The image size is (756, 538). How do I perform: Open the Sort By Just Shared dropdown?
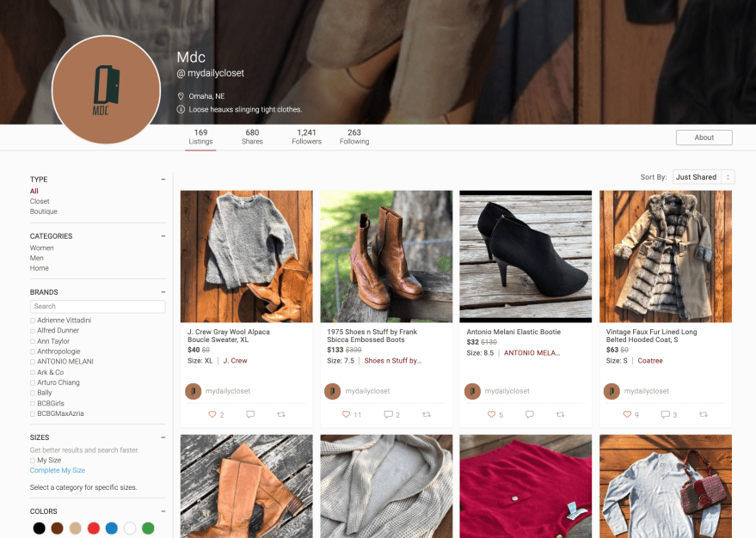(x=703, y=177)
